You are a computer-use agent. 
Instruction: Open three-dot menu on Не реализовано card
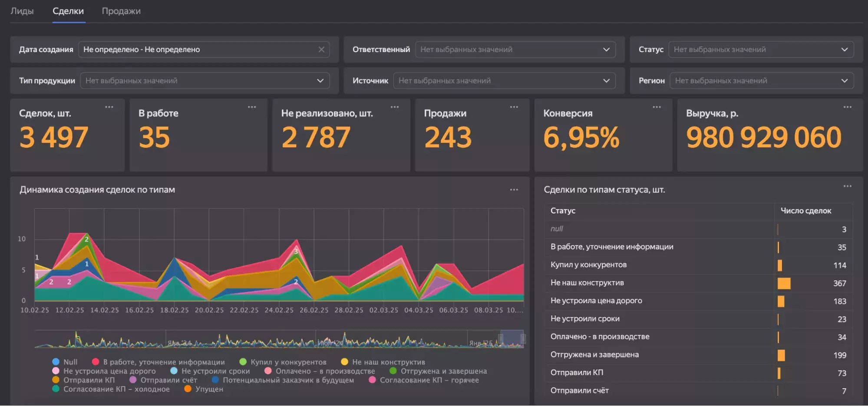click(x=394, y=107)
